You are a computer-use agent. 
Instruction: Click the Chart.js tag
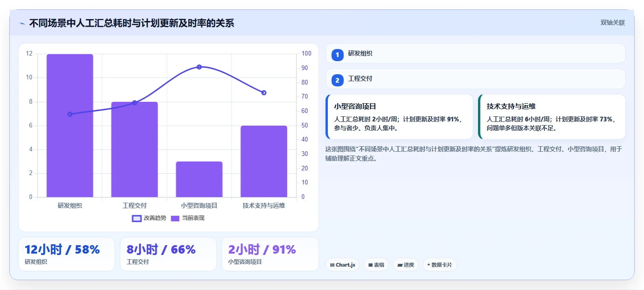click(342, 265)
